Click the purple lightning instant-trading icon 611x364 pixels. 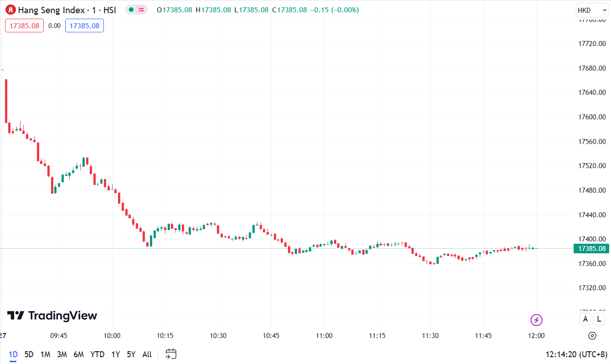coord(536,320)
